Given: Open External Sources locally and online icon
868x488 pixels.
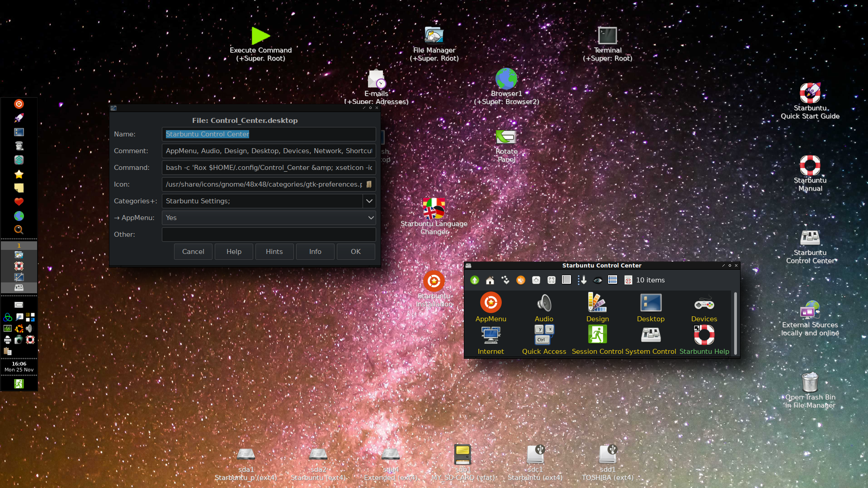Looking at the screenshot, I should click(x=810, y=318).
